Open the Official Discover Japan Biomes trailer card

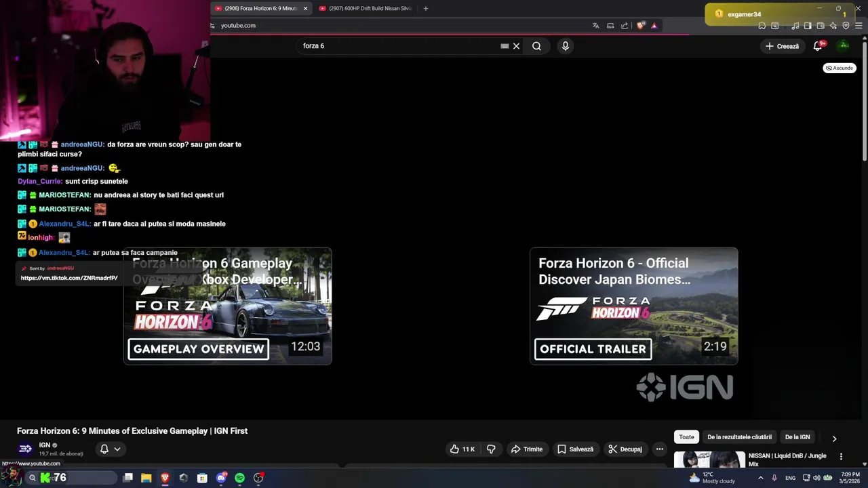(634, 306)
